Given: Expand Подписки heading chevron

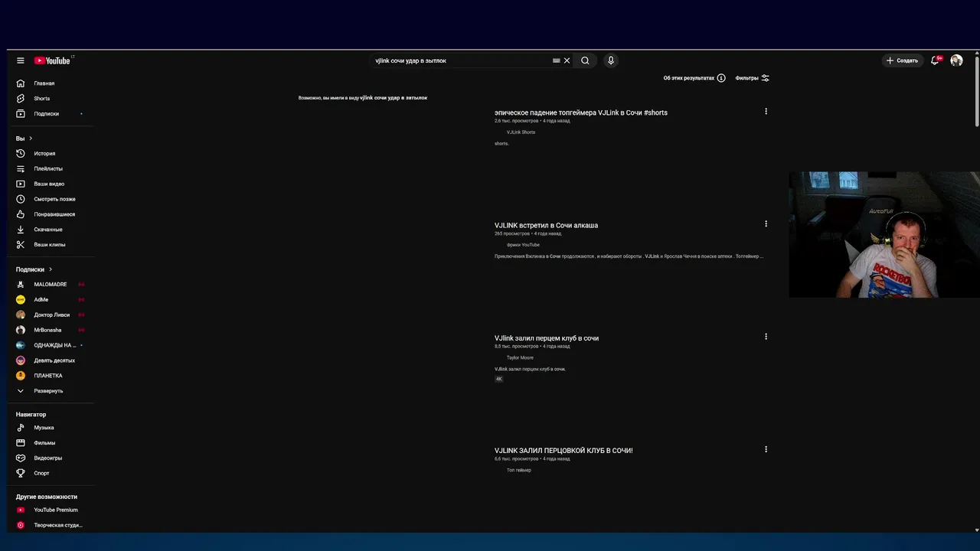Looking at the screenshot, I should [51, 269].
